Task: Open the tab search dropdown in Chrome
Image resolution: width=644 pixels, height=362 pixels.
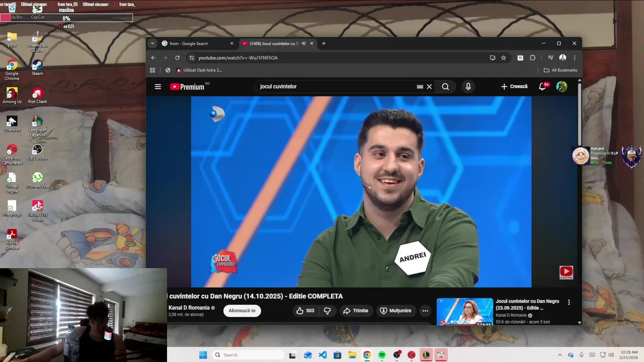Action: pos(152,44)
